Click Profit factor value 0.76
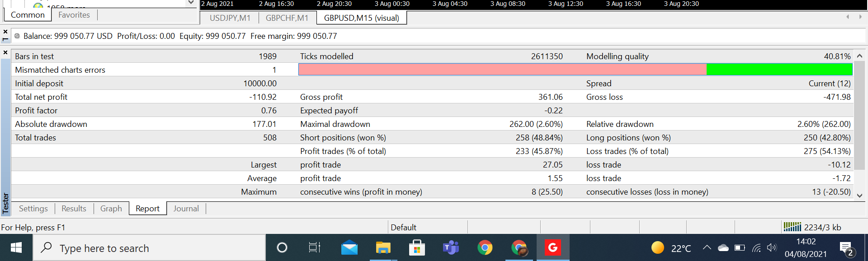 point(269,111)
